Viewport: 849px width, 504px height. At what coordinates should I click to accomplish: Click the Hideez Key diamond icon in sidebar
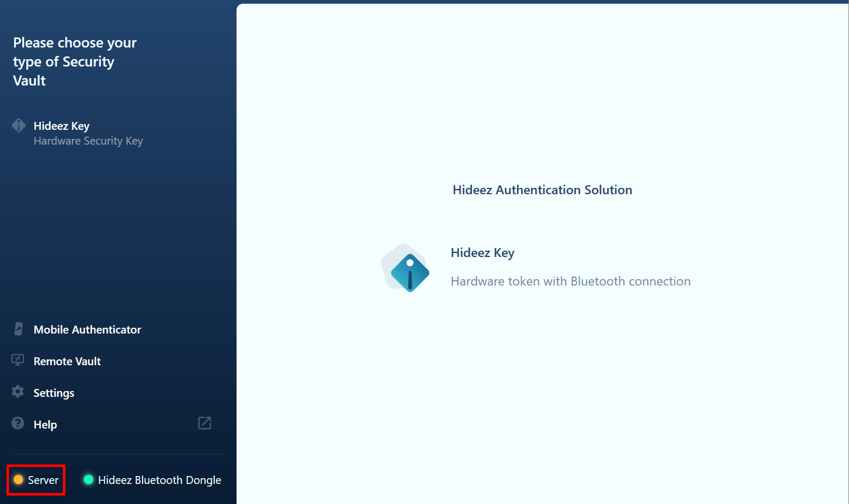[19, 126]
